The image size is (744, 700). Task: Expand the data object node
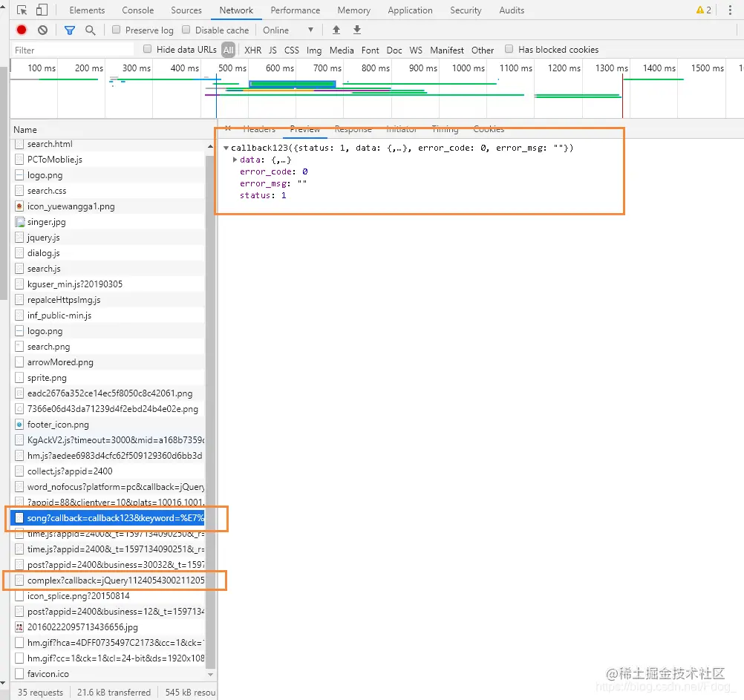pyautogui.click(x=235, y=160)
